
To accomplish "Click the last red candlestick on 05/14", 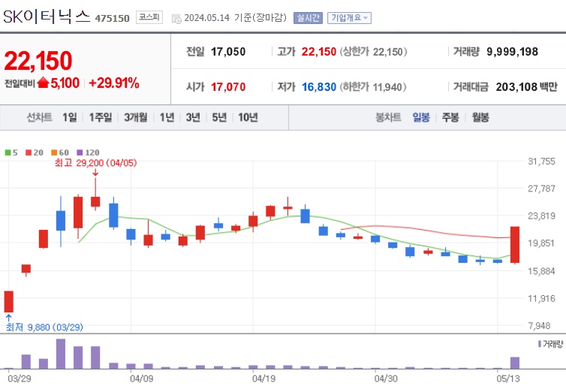I will pos(515,245).
